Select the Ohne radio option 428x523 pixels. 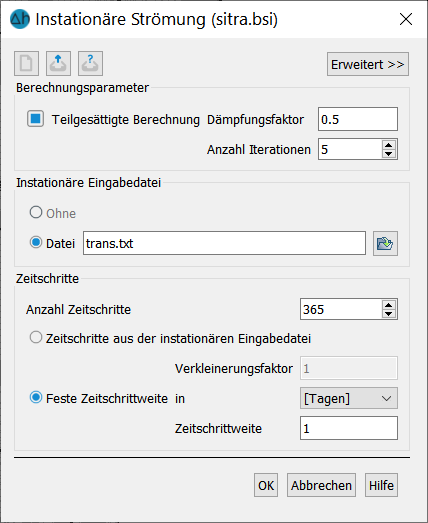[x=36, y=212]
